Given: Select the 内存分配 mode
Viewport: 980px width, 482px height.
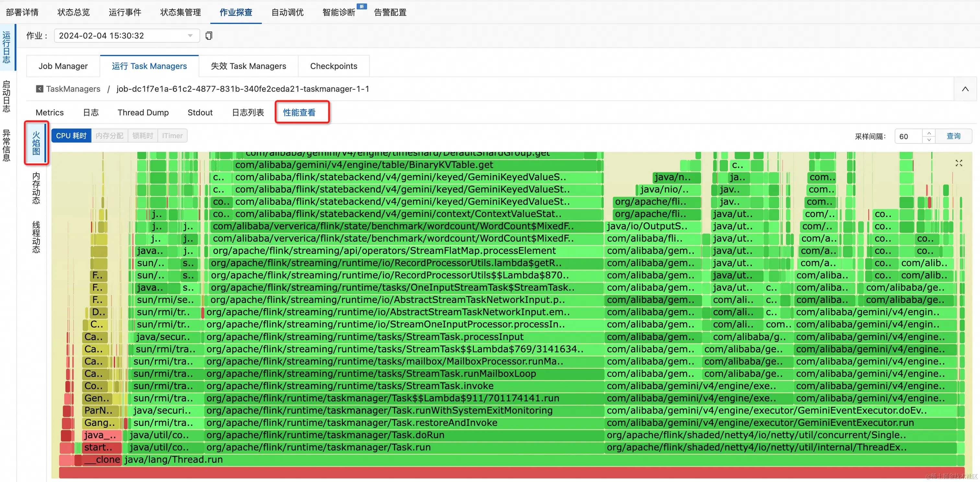Looking at the screenshot, I should click(x=110, y=136).
